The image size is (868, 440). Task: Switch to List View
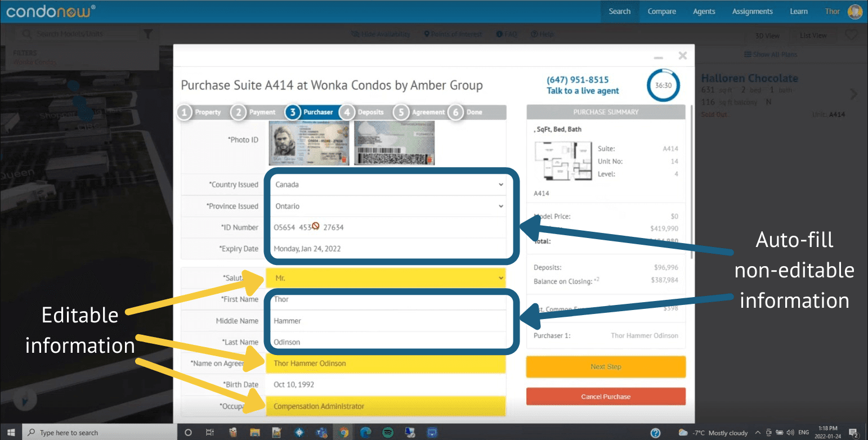tap(813, 35)
